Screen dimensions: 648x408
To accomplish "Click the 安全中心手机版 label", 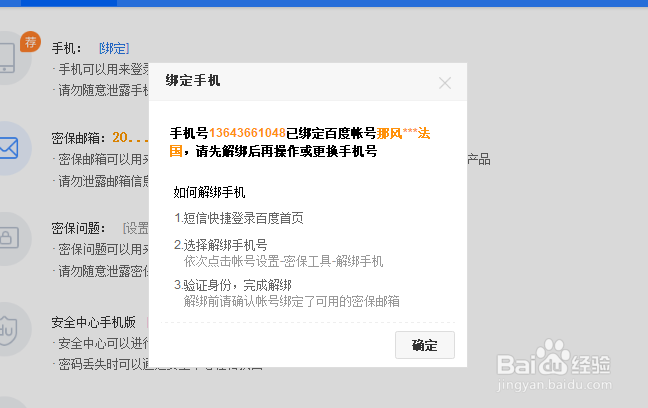I will click(94, 322).
